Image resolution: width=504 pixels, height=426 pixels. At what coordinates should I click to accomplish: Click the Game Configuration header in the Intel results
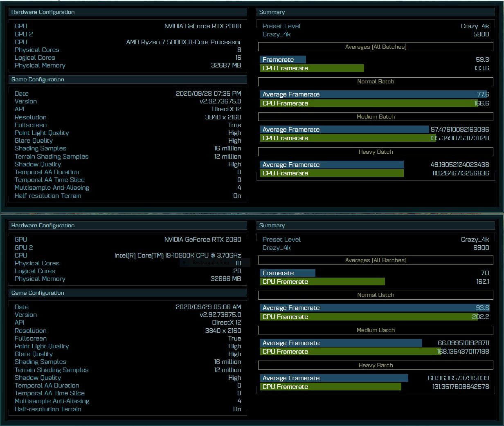(x=128, y=293)
